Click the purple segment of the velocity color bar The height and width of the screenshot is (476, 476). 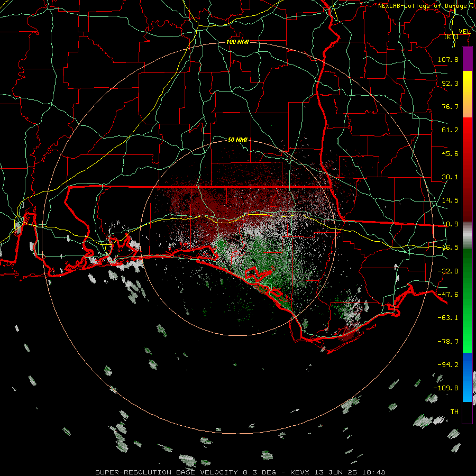[x=467, y=59]
